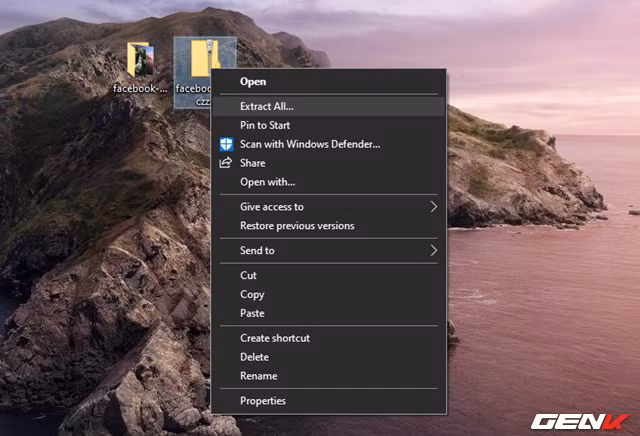This screenshot has height=436, width=640.
Task: Click Restore previous versions
Action: coord(297,226)
